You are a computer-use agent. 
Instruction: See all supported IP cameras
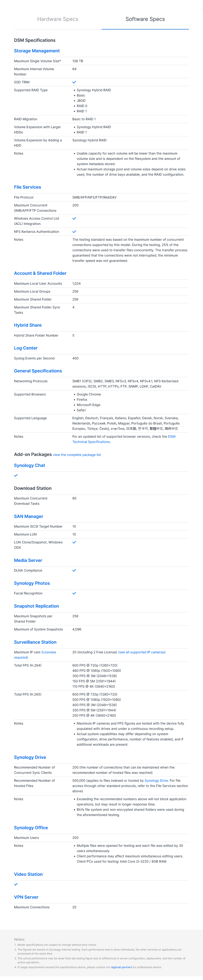[142, 652]
